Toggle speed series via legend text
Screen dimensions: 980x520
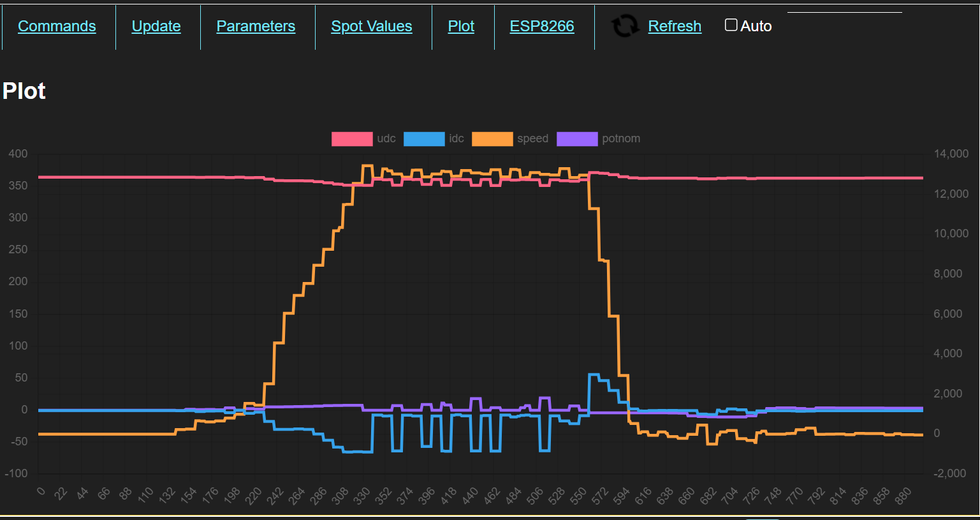(532, 139)
